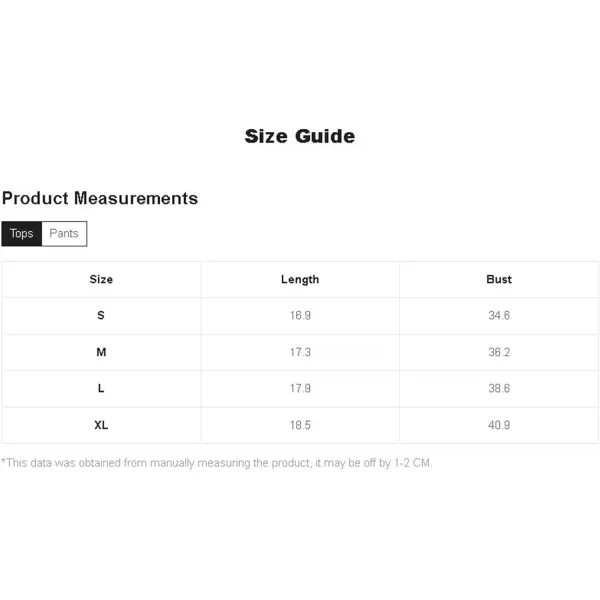Click the manual measurement disclaimer note

217,463
